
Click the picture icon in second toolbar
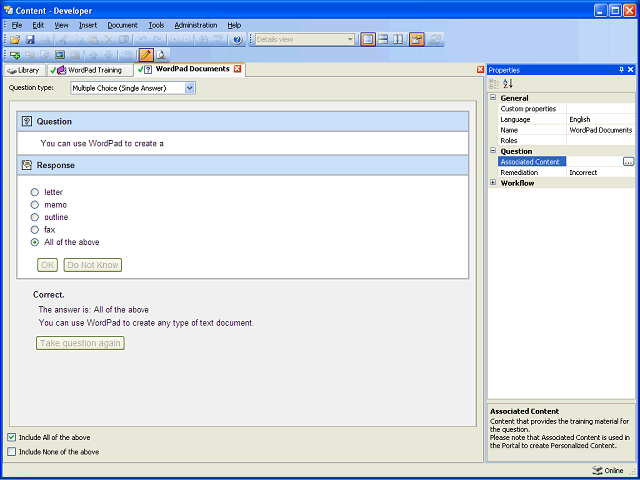(60, 55)
